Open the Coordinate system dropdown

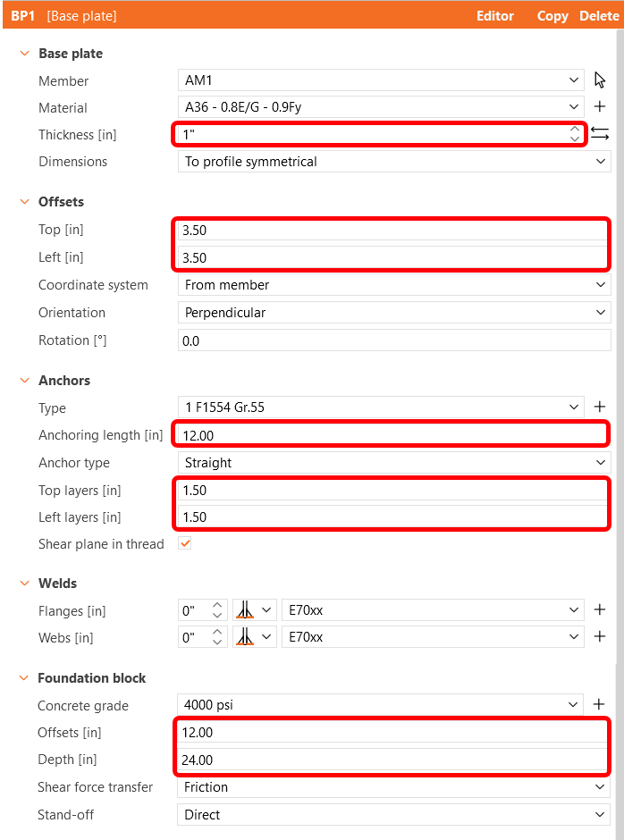pos(393,284)
